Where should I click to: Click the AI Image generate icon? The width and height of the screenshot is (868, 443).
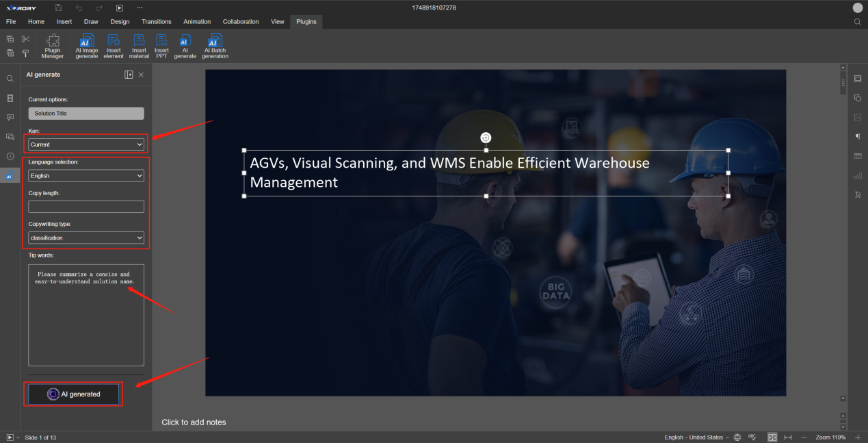pyautogui.click(x=87, y=46)
